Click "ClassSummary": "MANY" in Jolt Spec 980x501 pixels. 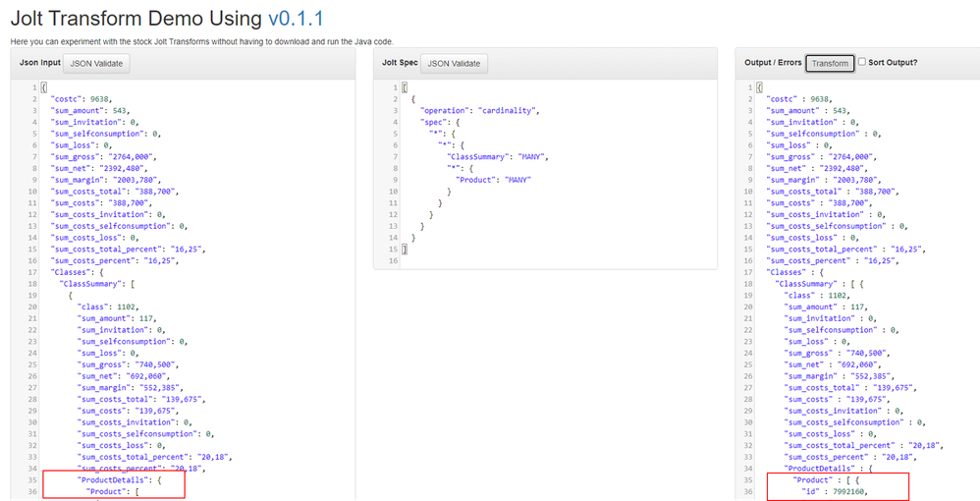(x=497, y=157)
